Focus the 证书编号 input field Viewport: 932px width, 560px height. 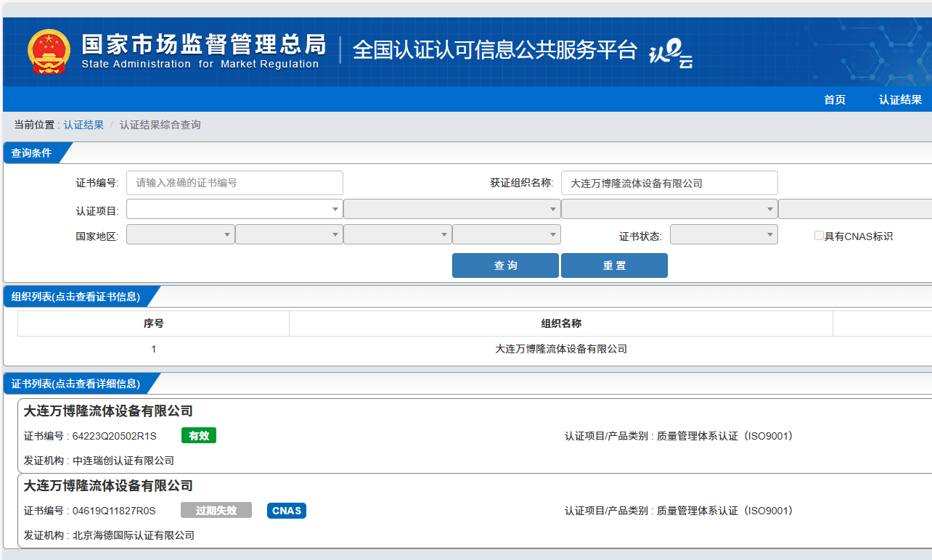click(234, 183)
